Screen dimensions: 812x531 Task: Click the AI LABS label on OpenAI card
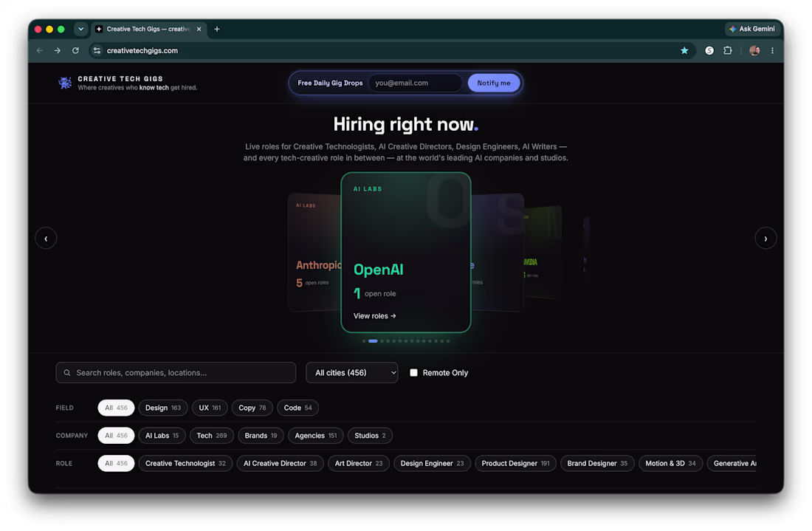click(x=368, y=189)
